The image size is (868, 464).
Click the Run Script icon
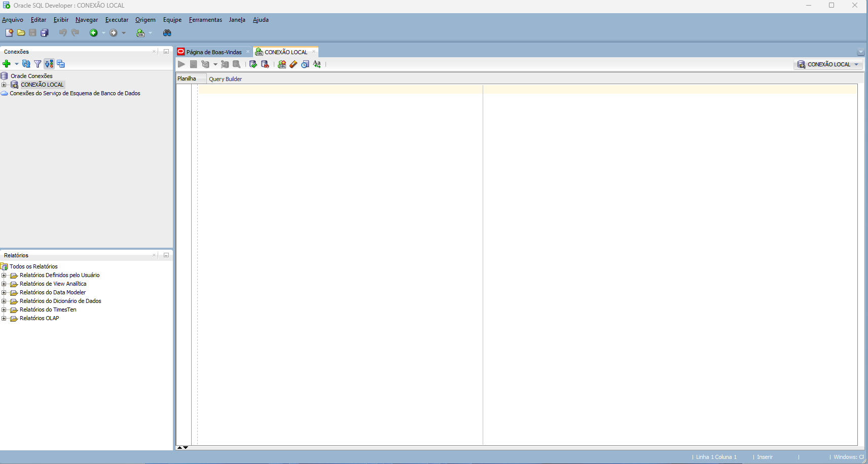point(193,64)
